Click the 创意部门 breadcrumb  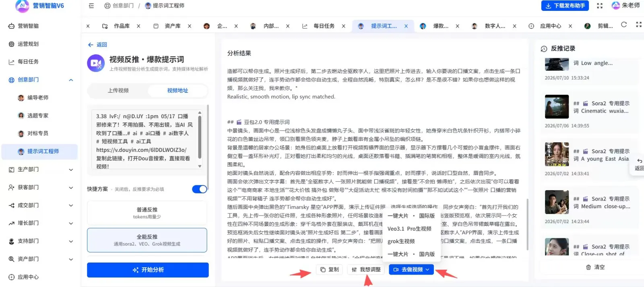[x=119, y=6]
